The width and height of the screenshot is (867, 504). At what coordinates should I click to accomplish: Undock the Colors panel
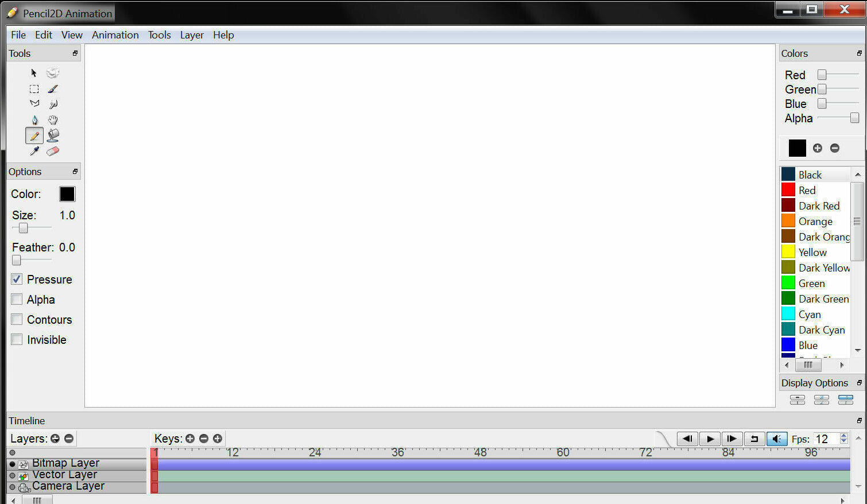(860, 53)
